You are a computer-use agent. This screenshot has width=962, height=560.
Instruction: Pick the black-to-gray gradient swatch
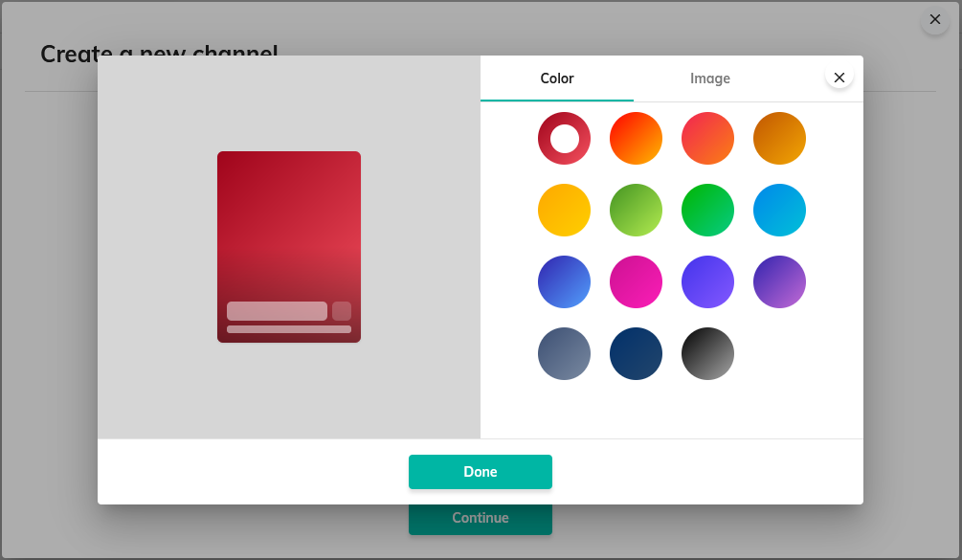click(707, 354)
